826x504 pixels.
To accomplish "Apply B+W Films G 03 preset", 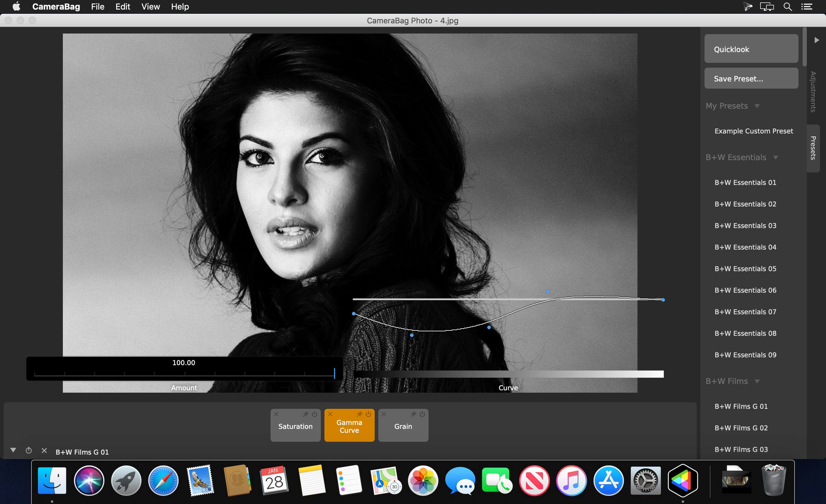I will click(741, 449).
